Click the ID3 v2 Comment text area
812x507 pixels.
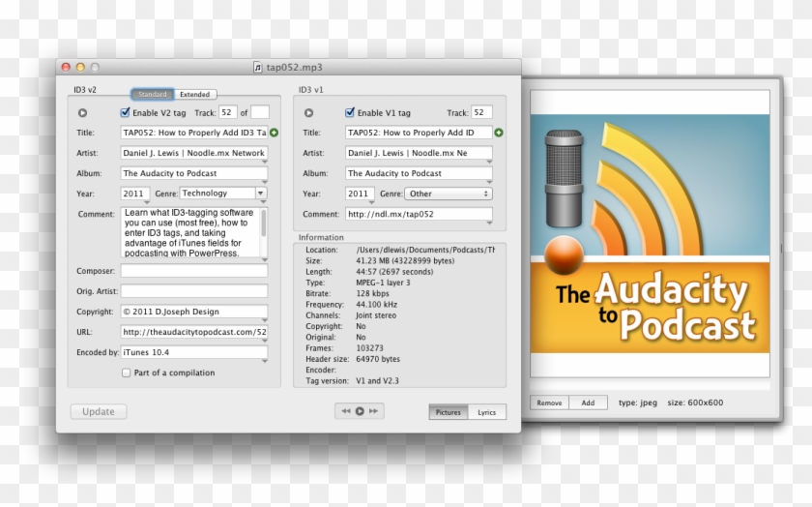[190, 232]
